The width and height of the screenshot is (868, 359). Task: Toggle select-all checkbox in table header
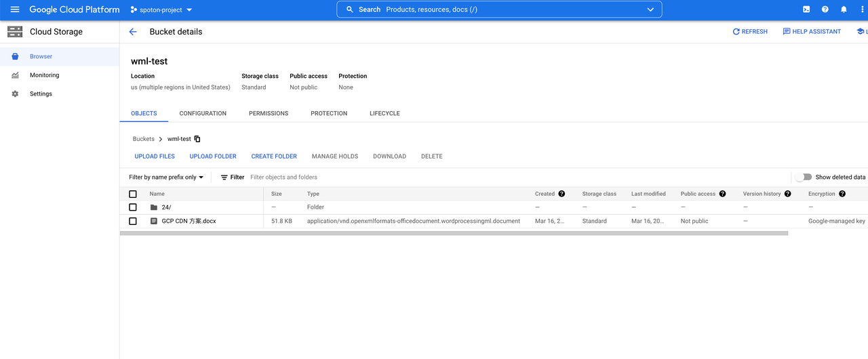pos(133,194)
